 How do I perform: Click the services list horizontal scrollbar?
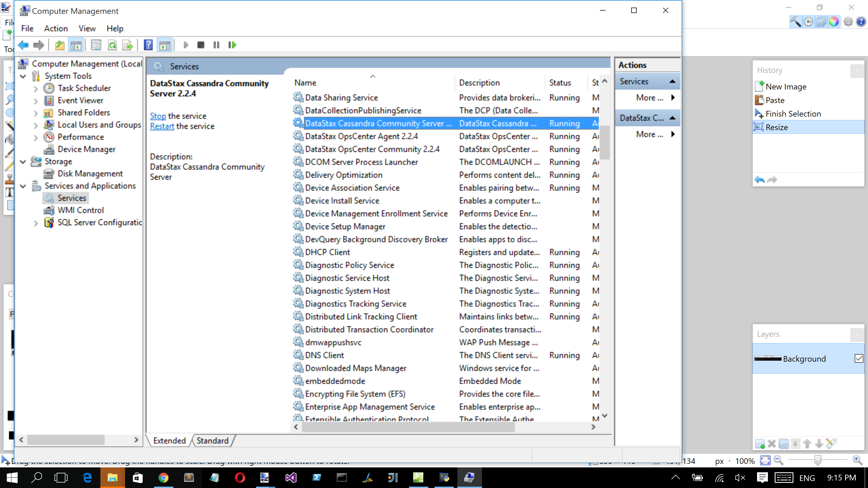(x=409, y=427)
